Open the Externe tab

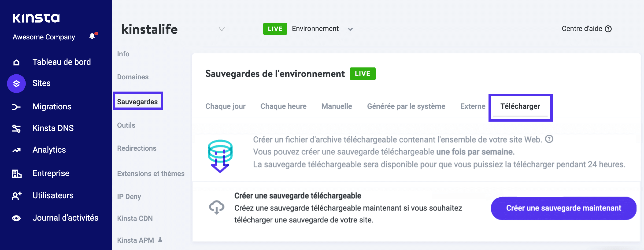pyautogui.click(x=473, y=106)
